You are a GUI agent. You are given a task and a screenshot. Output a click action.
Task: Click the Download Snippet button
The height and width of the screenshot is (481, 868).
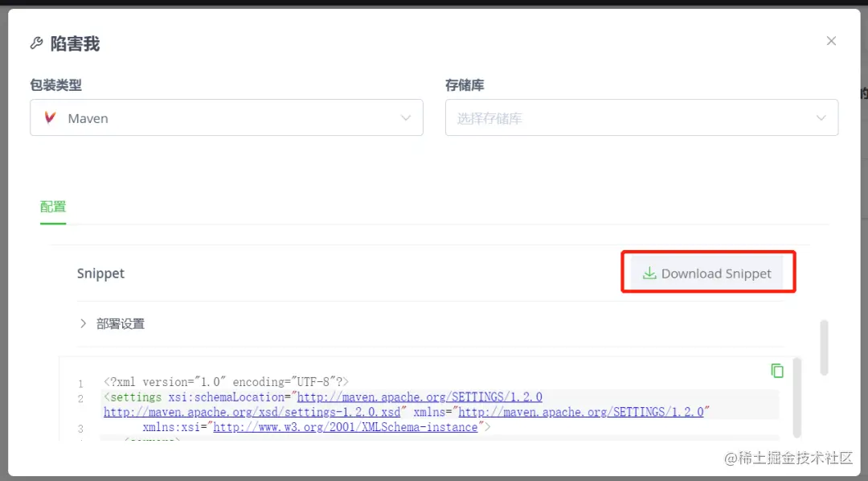pos(707,273)
